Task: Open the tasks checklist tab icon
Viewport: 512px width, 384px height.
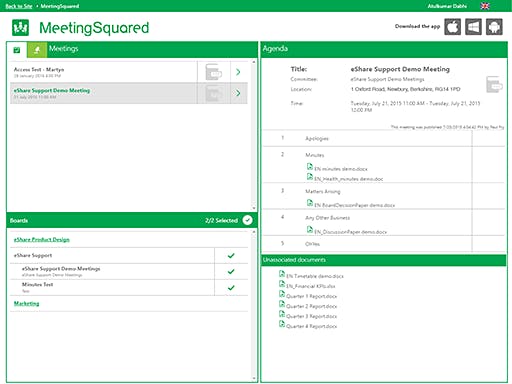Action: [17, 50]
